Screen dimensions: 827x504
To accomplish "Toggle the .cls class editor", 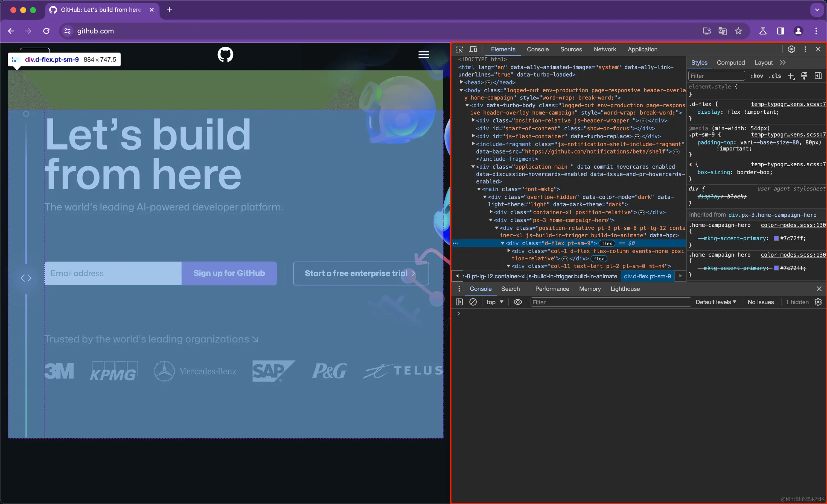I will (775, 76).
